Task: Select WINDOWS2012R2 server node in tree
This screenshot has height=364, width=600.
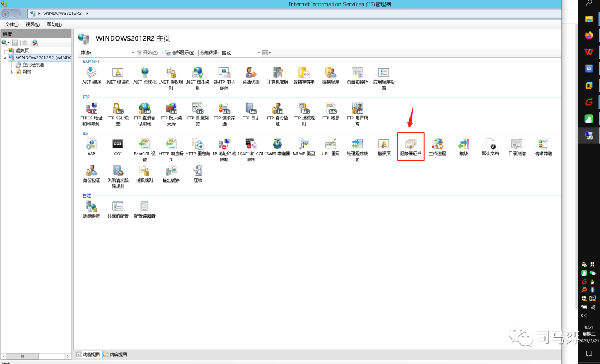Action: [43, 58]
